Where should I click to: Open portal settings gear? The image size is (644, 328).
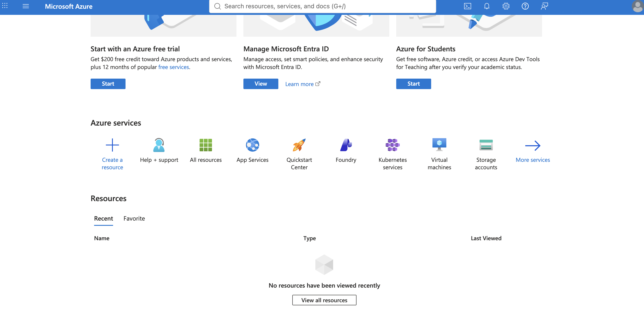click(x=506, y=6)
